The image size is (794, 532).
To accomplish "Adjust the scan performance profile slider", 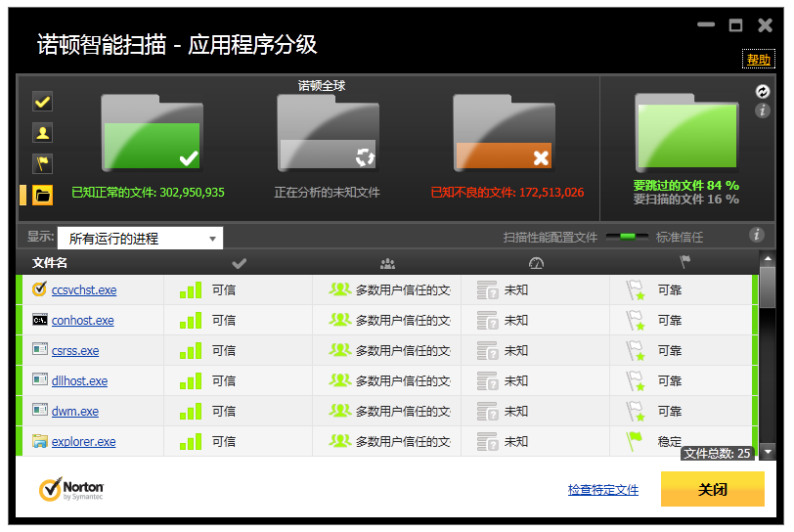I will [627, 237].
